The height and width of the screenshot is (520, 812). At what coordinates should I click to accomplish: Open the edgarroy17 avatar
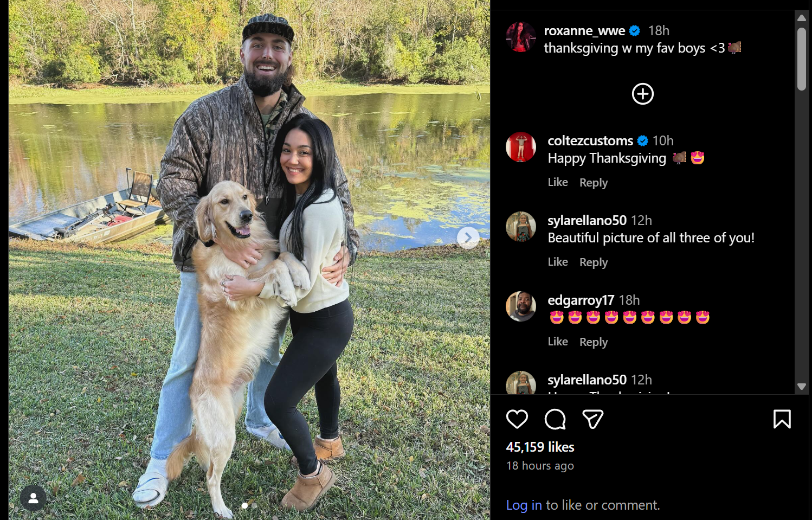pyautogui.click(x=521, y=306)
